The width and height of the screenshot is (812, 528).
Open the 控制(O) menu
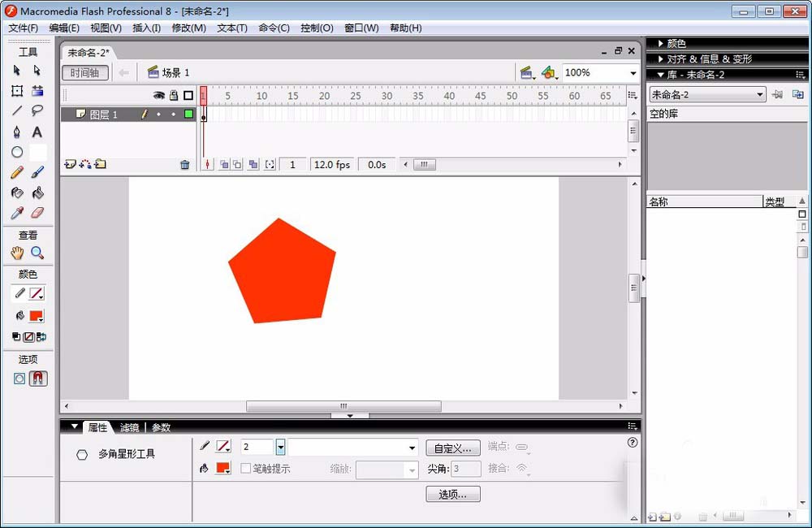click(317, 28)
